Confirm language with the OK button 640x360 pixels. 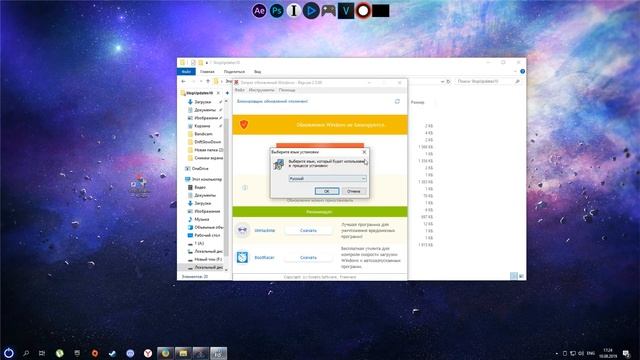327,191
